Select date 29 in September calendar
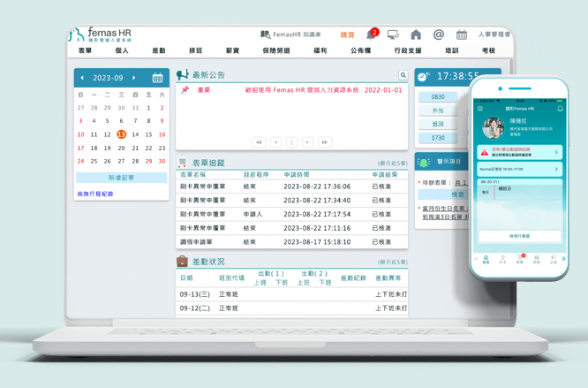 pyautogui.click(x=149, y=161)
